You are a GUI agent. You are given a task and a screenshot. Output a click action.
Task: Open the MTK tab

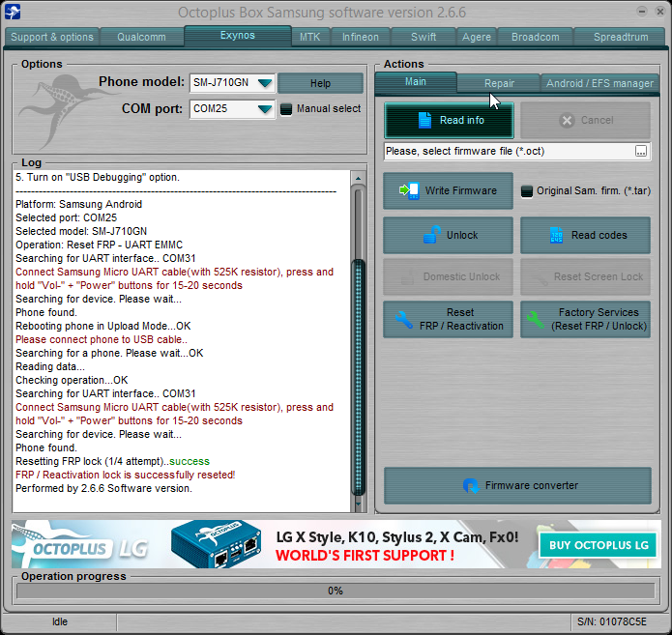tap(309, 37)
